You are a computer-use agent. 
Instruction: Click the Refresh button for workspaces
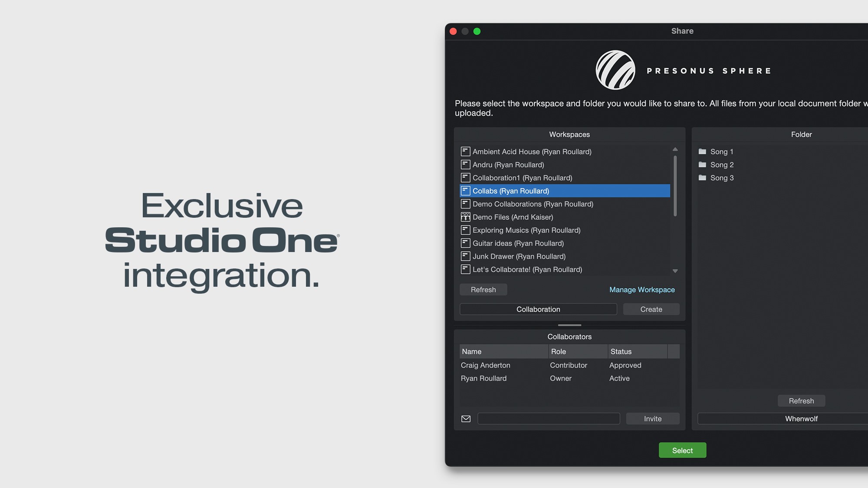coord(483,290)
